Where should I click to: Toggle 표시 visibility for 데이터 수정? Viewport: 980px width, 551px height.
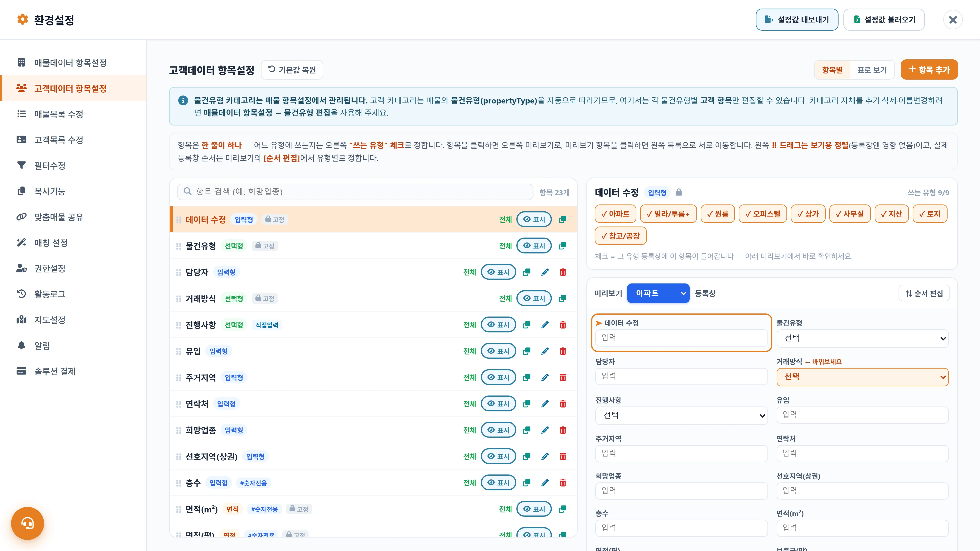click(x=534, y=219)
